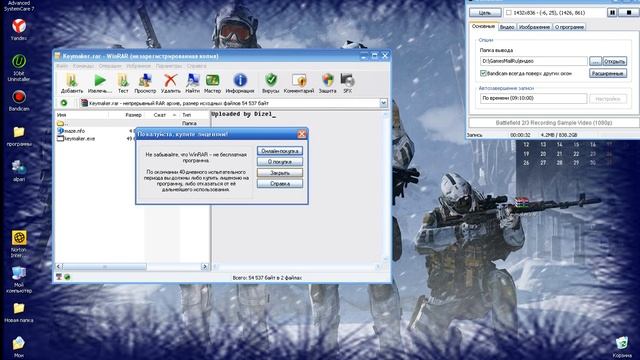
Task: Switch to the О программе tab in Bandicam
Action: tap(569, 27)
